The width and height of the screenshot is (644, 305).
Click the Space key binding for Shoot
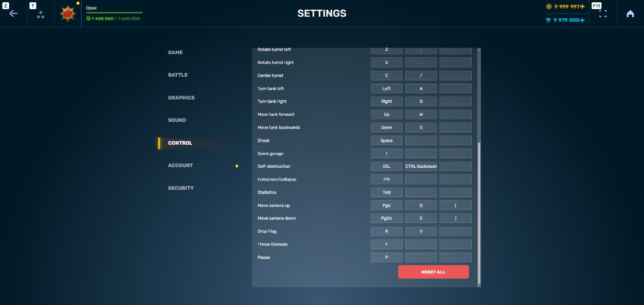pyautogui.click(x=386, y=140)
